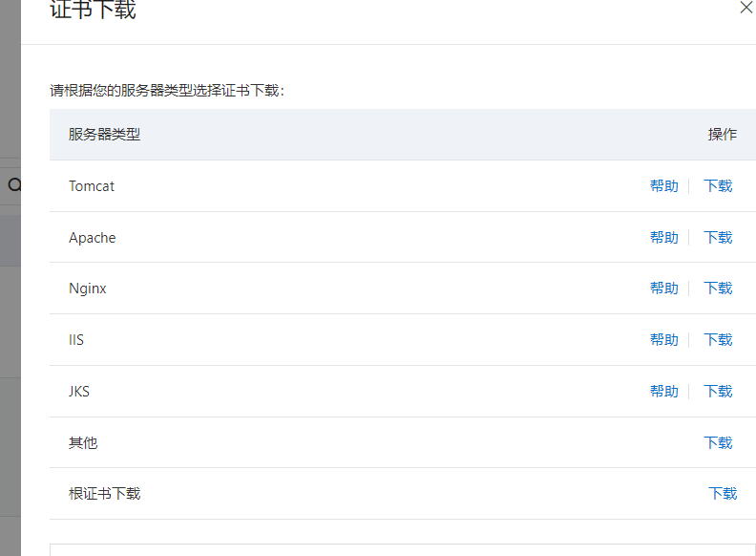756x556 pixels.
Task: Click the search magnifier icon behind the dialog
Action: point(14,184)
